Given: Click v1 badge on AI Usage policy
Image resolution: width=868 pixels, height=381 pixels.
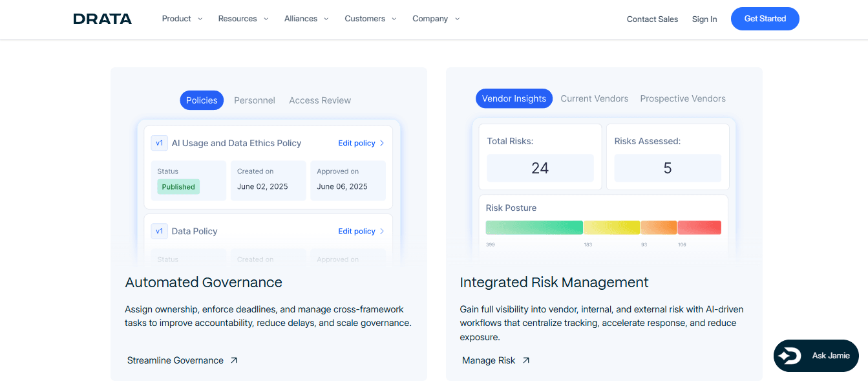Looking at the screenshot, I should (159, 143).
